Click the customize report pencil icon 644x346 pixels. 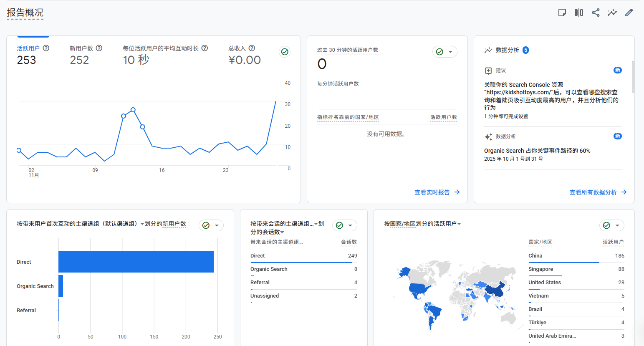(x=629, y=13)
